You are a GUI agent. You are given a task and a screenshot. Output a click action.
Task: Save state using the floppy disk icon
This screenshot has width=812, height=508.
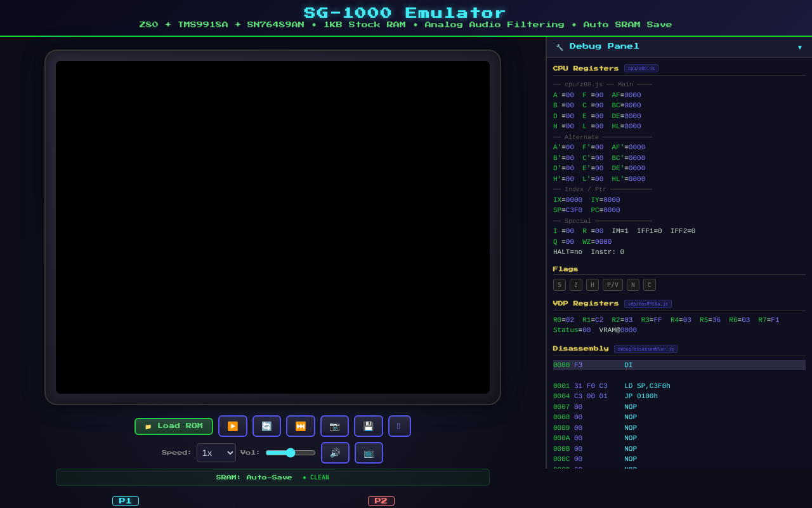click(x=369, y=426)
